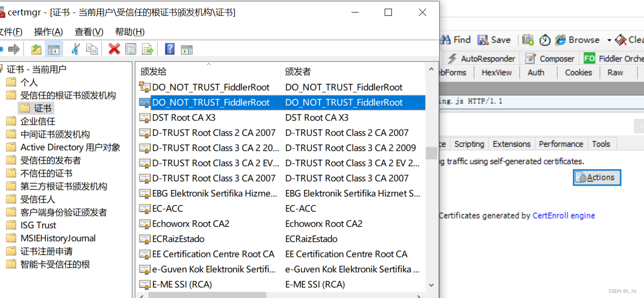Click the certificate icon beside E-ME SSI (RCA)
The width and height of the screenshot is (644, 298).
coord(144,285)
